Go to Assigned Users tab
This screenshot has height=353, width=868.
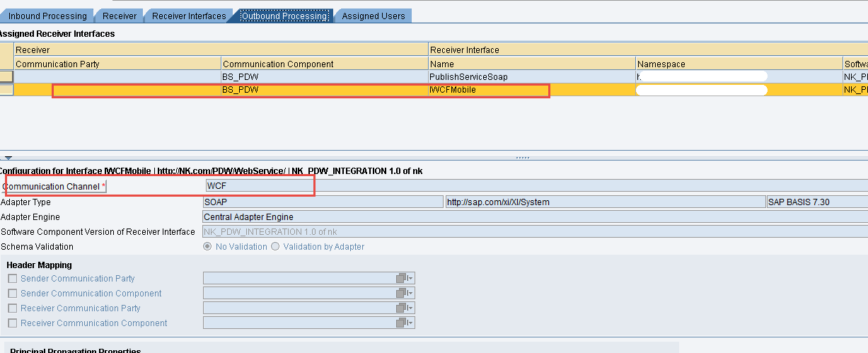coord(373,16)
